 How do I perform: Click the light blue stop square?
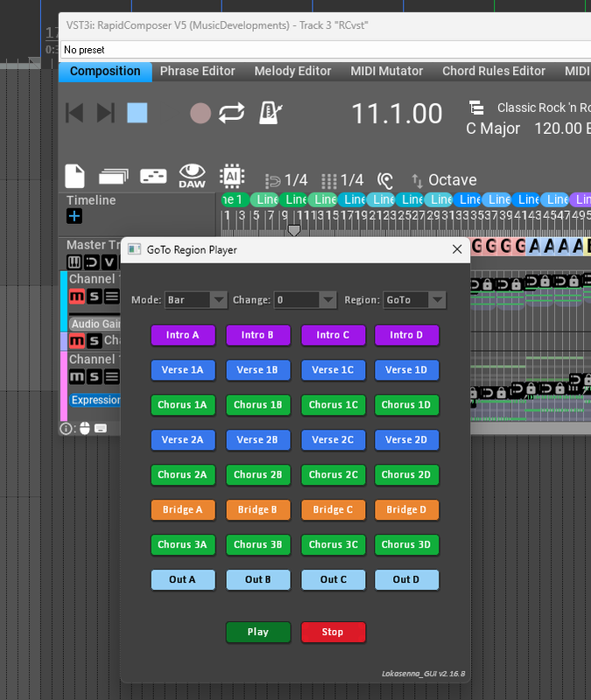(137, 113)
